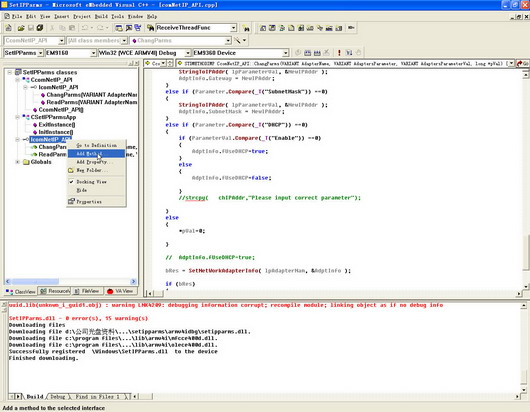530x412 pixels.
Task: Open the ChangParms member combo dropdown
Action: pos(228,41)
